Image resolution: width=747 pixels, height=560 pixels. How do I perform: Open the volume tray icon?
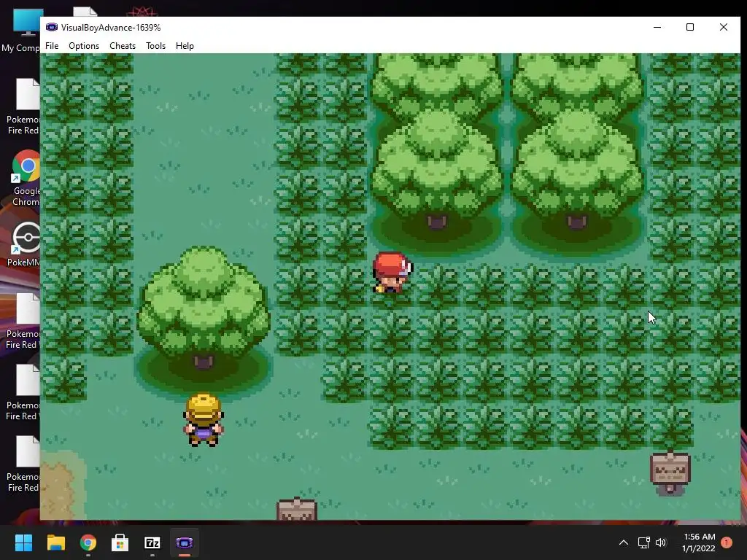tap(661, 542)
